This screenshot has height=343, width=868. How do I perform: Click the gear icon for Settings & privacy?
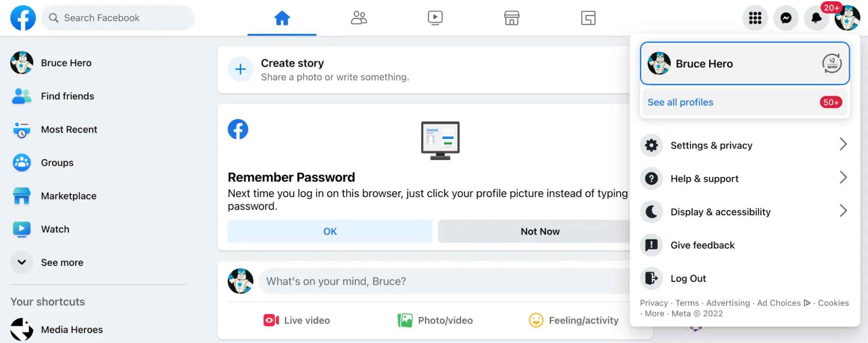tap(651, 145)
